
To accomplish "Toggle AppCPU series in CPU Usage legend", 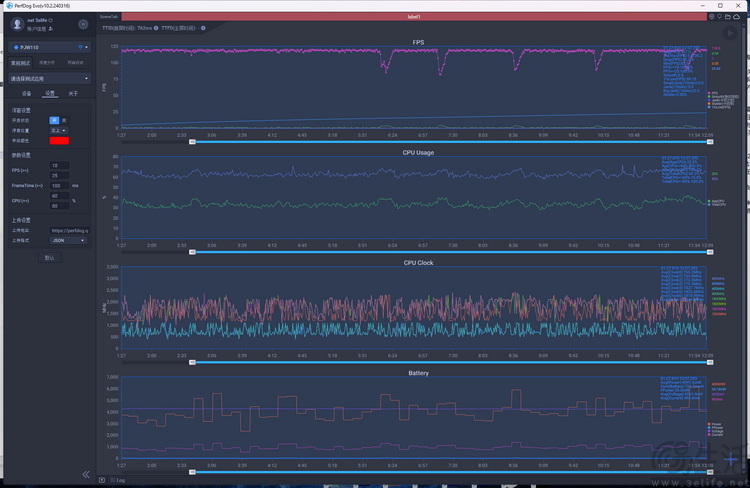I will click(x=716, y=201).
